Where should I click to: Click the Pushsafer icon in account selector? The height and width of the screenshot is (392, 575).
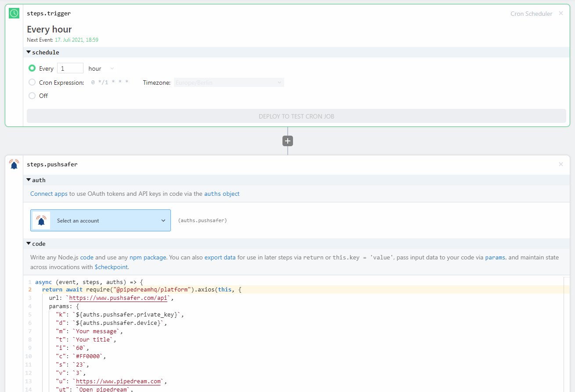pyautogui.click(x=41, y=220)
